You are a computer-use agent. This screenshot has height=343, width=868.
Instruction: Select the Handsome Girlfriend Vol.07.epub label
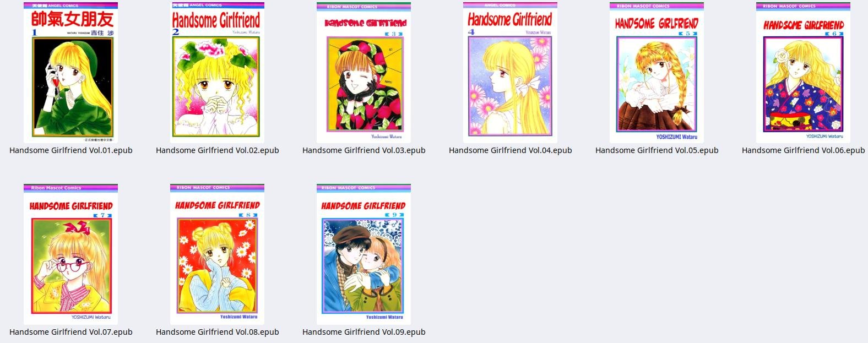coord(71,332)
